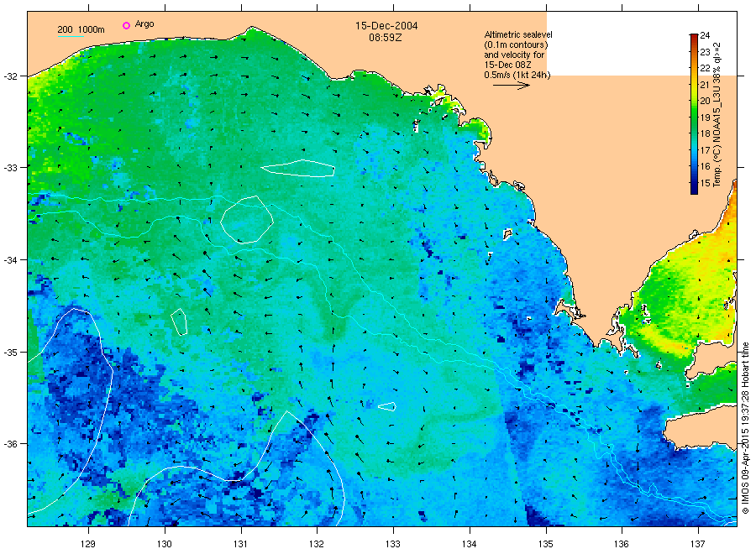Click longitude axis label 136

pos(622,544)
